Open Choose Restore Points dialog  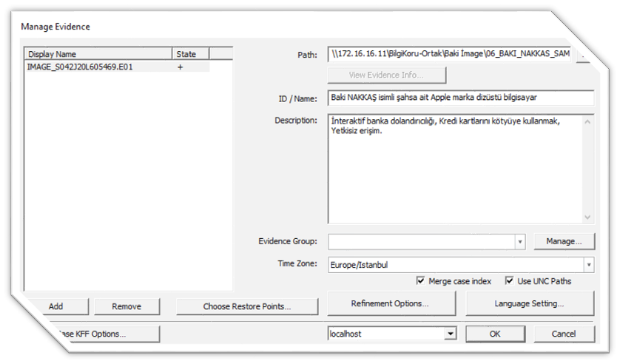[x=246, y=306]
